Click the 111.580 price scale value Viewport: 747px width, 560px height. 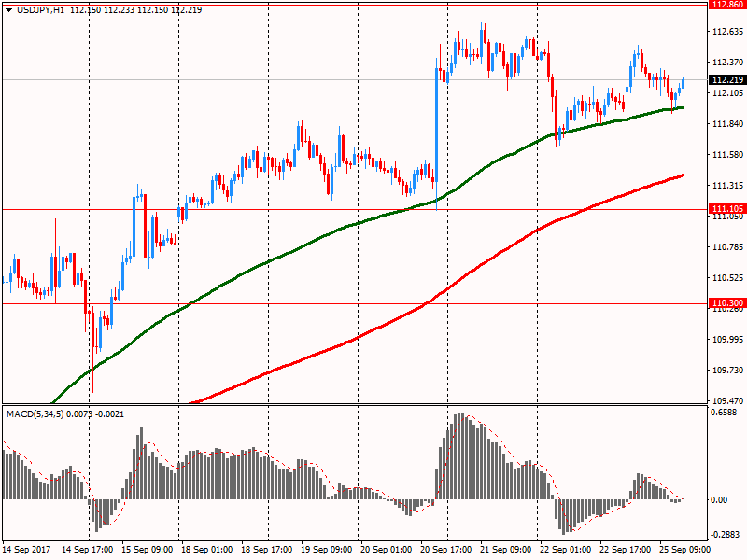pos(727,155)
